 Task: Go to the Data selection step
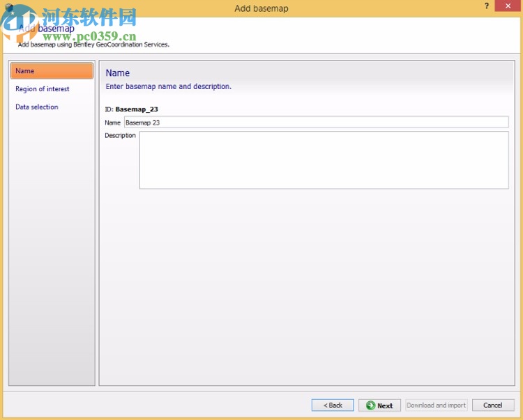pyautogui.click(x=37, y=107)
